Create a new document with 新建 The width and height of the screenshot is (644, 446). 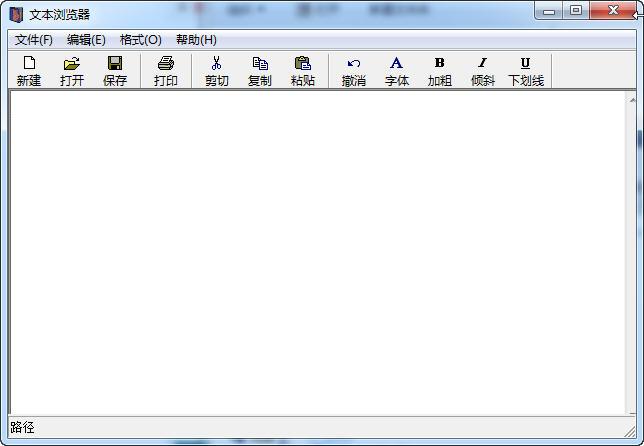(x=29, y=71)
